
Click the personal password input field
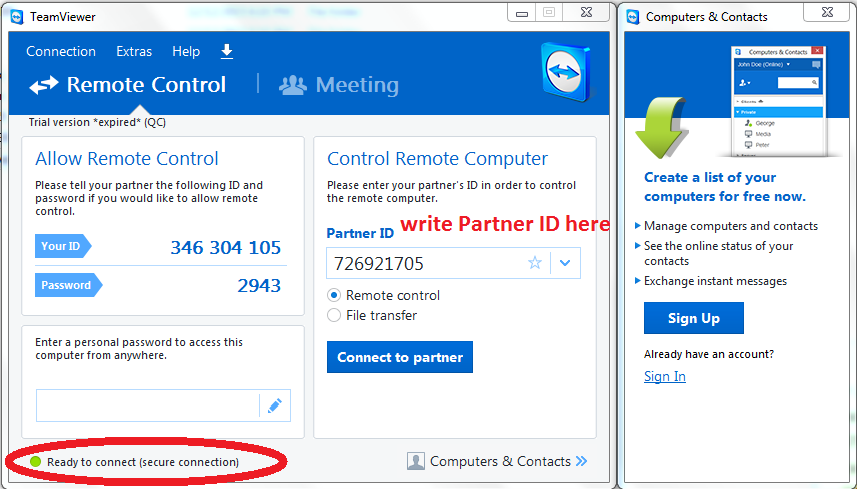click(x=148, y=405)
